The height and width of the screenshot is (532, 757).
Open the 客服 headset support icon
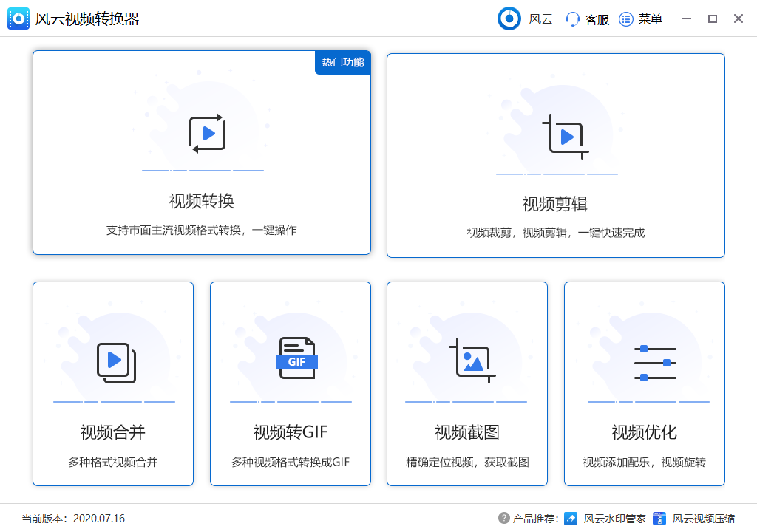click(x=571, y=18)
